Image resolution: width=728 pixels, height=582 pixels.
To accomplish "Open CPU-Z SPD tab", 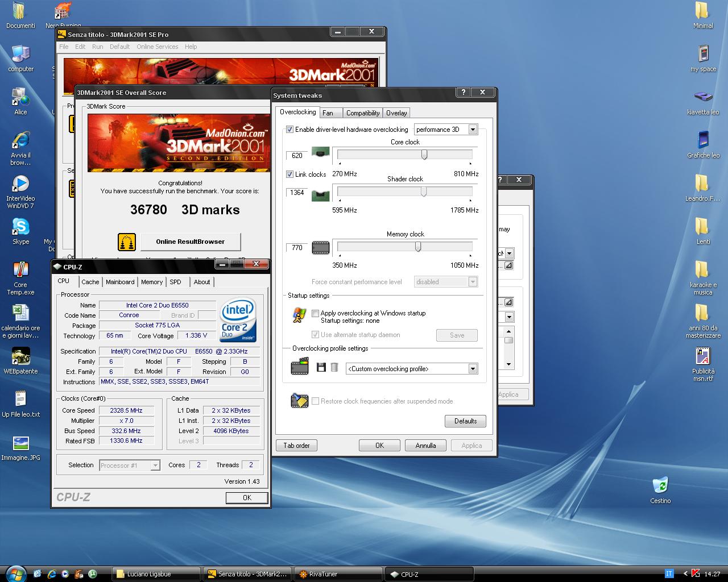I will 176,282.
